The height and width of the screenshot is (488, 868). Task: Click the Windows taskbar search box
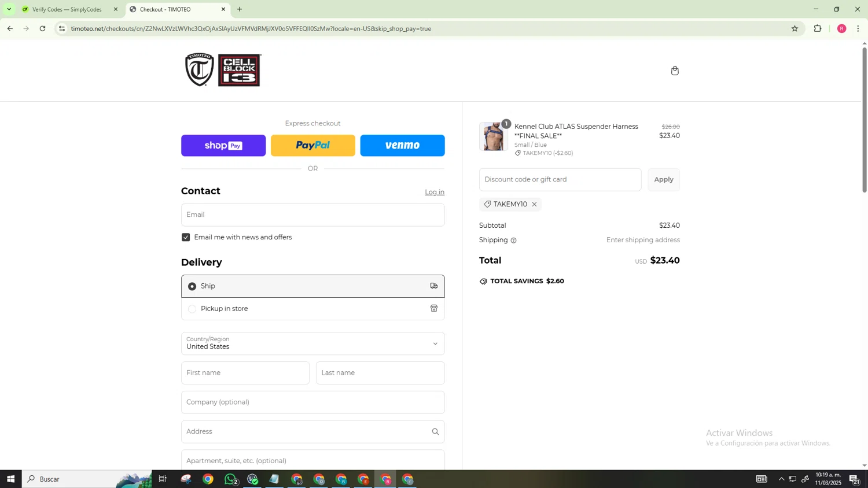point(87,479)
